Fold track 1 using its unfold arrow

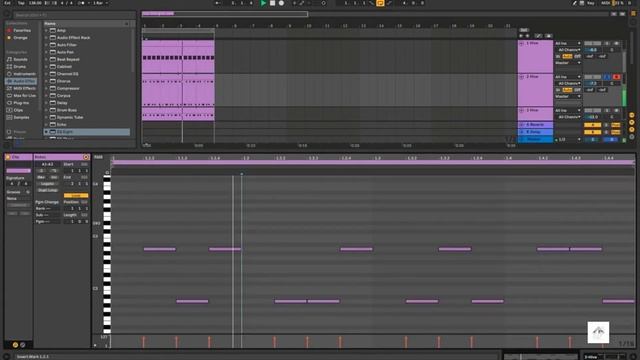pos(522,43)
